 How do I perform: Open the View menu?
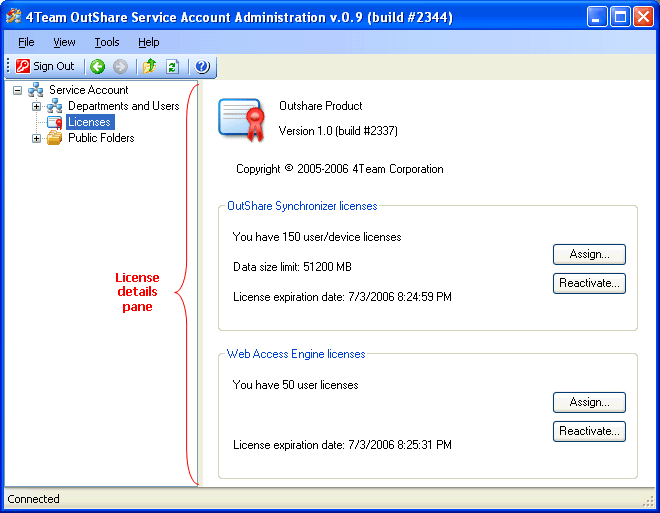(64, 42)
